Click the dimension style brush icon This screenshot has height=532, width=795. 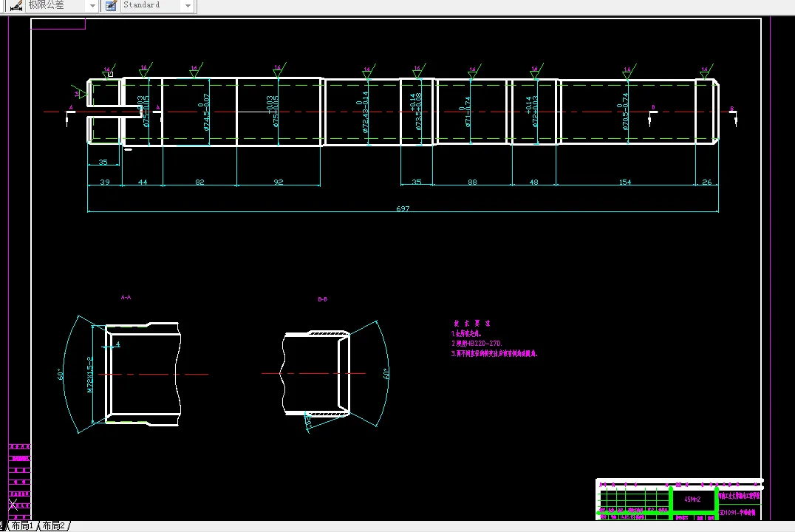[x=16, y=6]
